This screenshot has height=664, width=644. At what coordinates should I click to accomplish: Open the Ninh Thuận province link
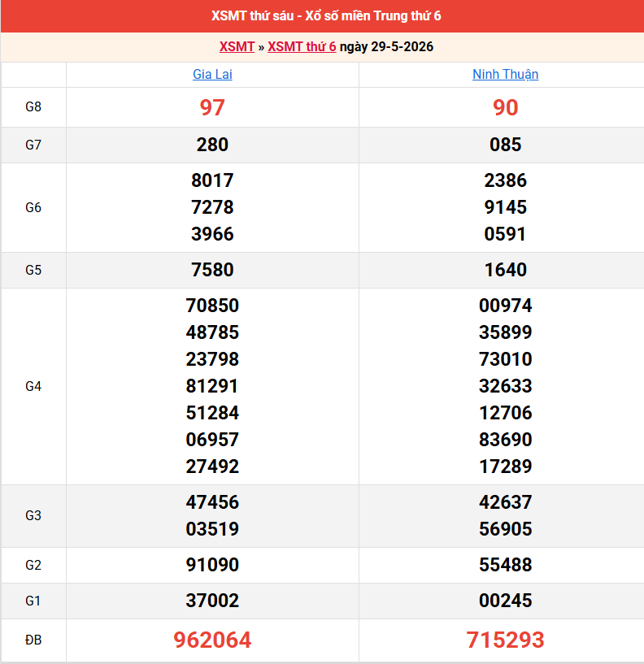[506, 74]
